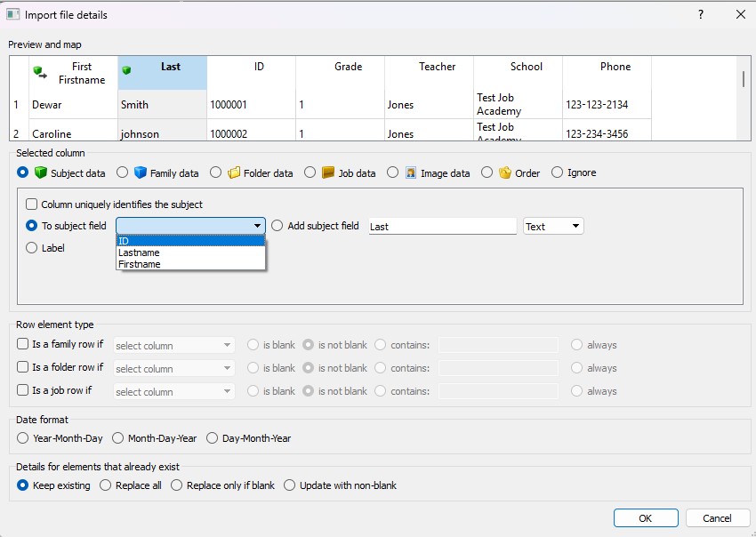Enable Column uniquely identifies the subject
Viewport: 756px width, 537px height.
(x=32, y=204)
